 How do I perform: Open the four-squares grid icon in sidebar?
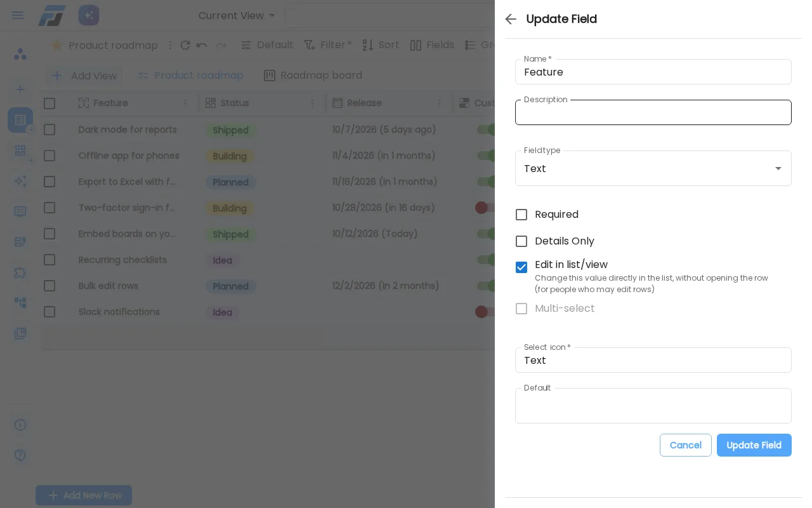pos(20,150)
